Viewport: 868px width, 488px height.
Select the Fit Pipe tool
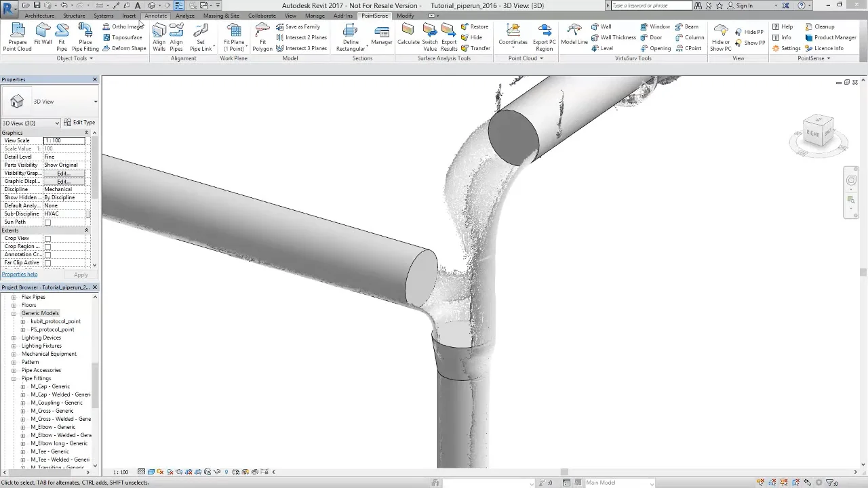[x=62, y=37]
